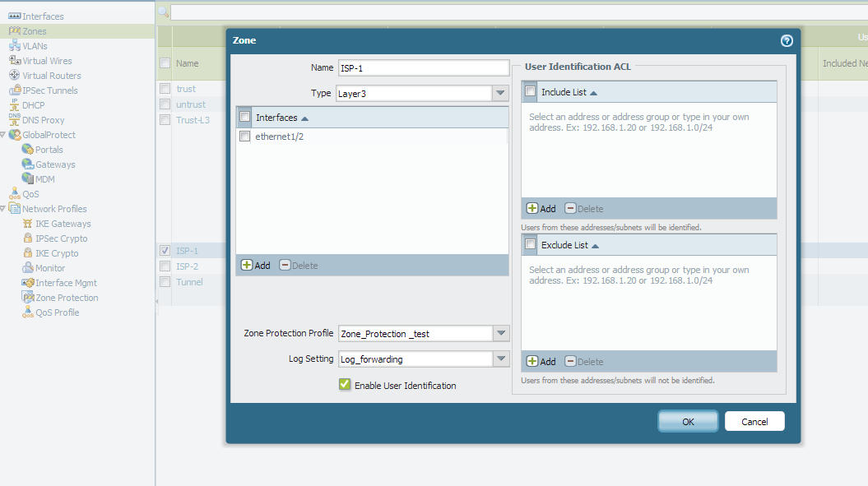Delete from Include List
The width and height of the screenshot is (868, 486).
[584, 209]
